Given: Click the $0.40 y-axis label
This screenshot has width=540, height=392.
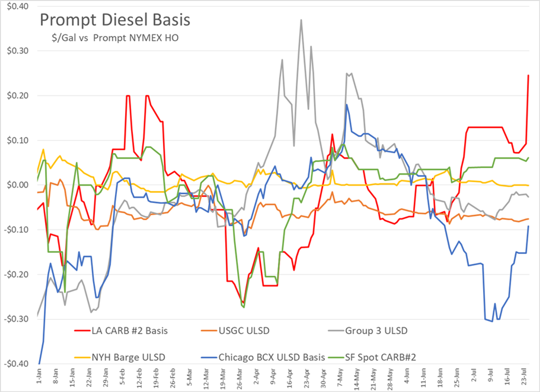Looking at the screenshot, I should click(x=18, y=6).
